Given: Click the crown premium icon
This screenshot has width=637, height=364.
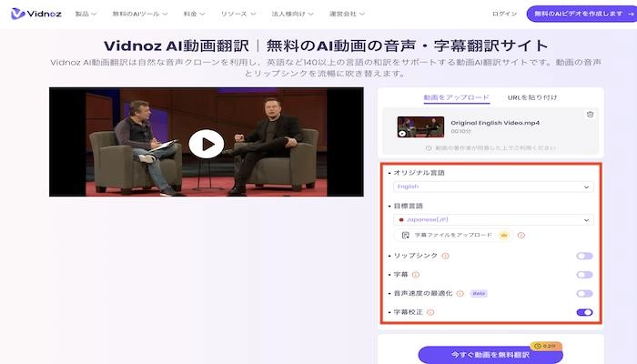Looking at the screenshot, I should coord(504,235).
